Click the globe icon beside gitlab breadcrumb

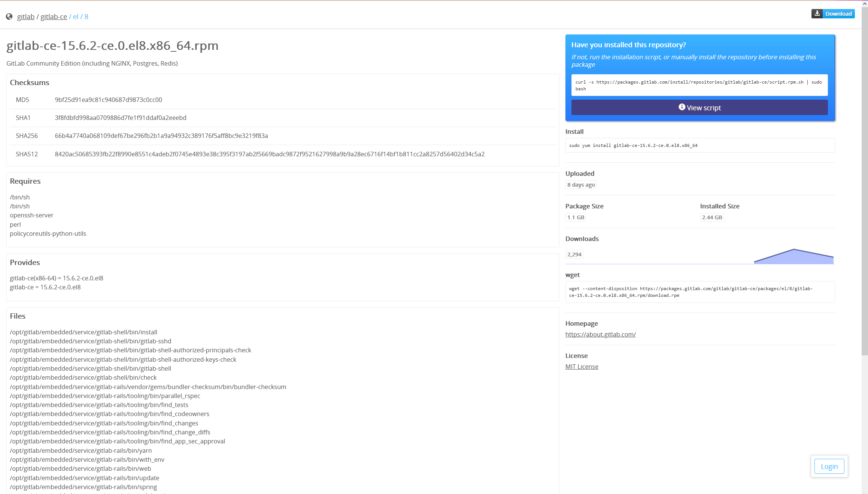click(x=9, y=16)
